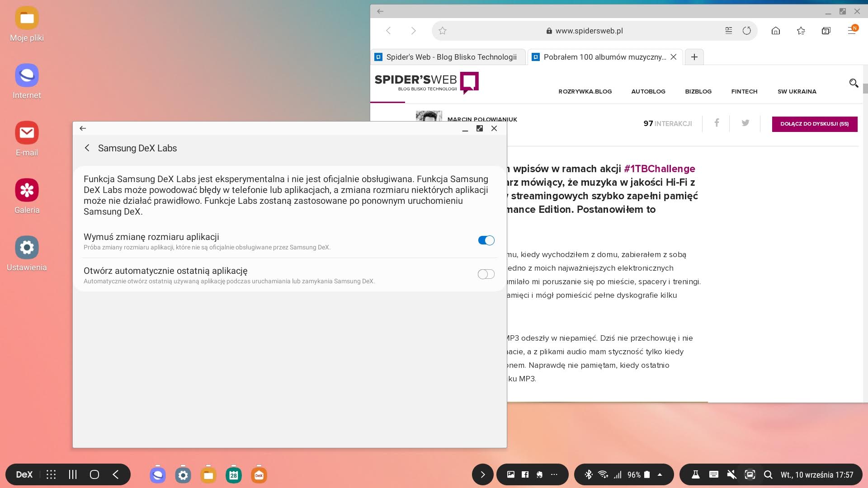Screen dimensions: 868x488
Task: Open the apps grid in taskbar
Action: (51, 474)
